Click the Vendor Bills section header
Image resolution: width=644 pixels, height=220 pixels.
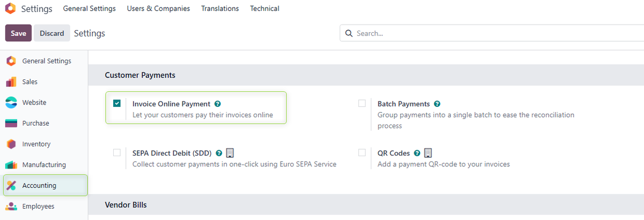(x=126, y=205)
